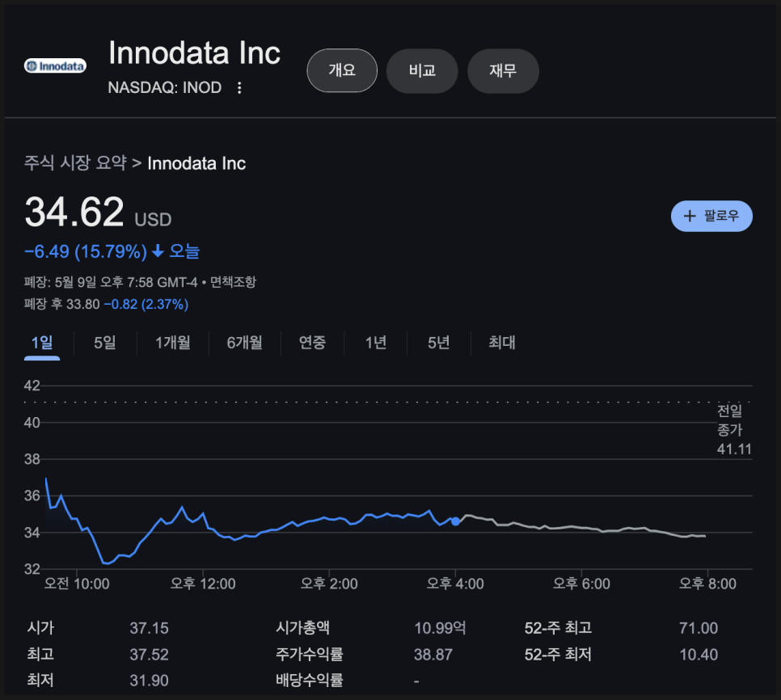This screenshot has width=781, height=700.
Task: Click the 52-주 최저 label
Action: [x=558, y=654]
